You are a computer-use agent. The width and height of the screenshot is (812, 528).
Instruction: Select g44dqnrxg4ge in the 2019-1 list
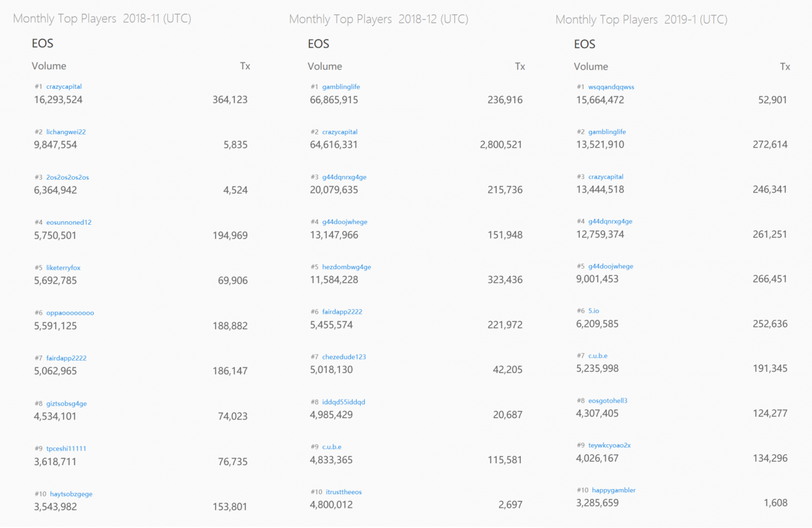tap(611, 221)
